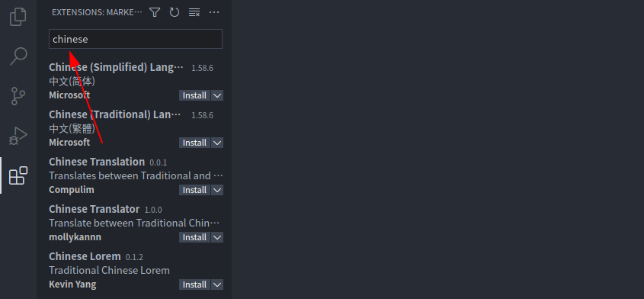Select the Chinese Lorem extension entry
Image resolution: width=644 pixels, height=299 pixels.
click(136, 270)
